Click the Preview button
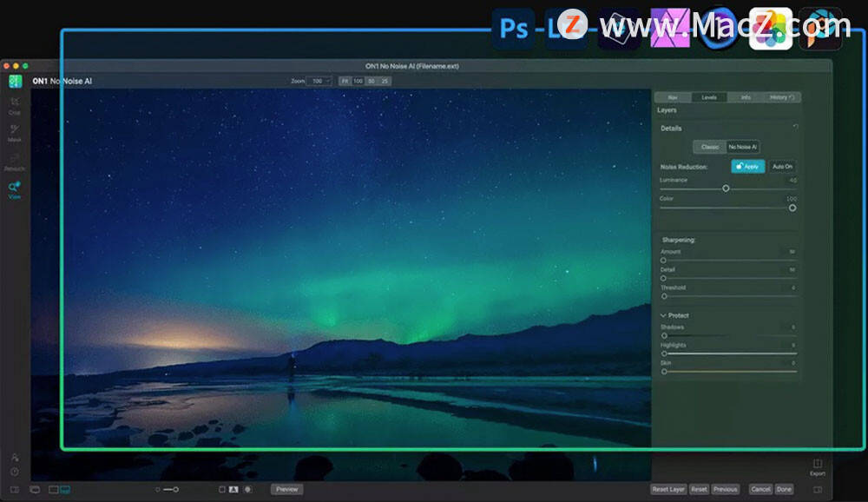868x502 pixels. (286, 489)
